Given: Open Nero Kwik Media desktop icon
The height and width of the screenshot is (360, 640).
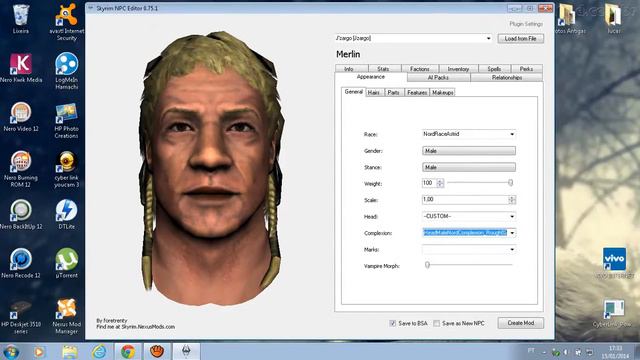Looking at the screenshot, I should pyautogui.click(x=21, y=68).
